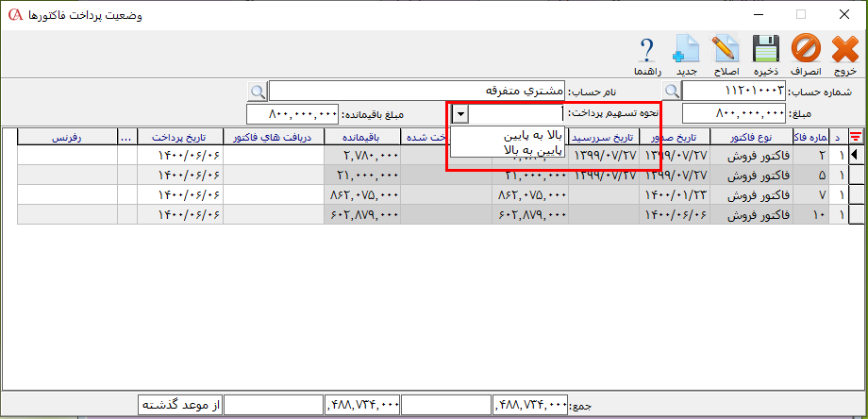Click the باقیمانده column header
Viewport: 868px width, 419px height.
[x=361, y=136]
